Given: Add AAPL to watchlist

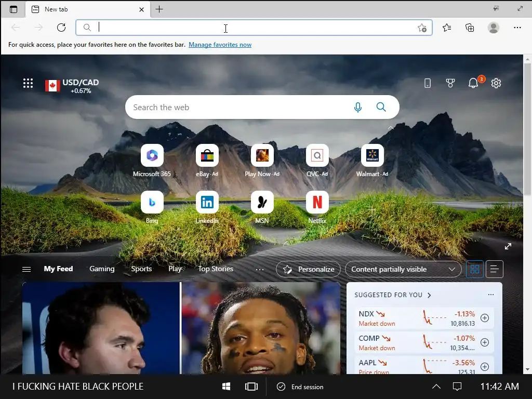Looking at the screenshot, I should [x=485, y=367].
